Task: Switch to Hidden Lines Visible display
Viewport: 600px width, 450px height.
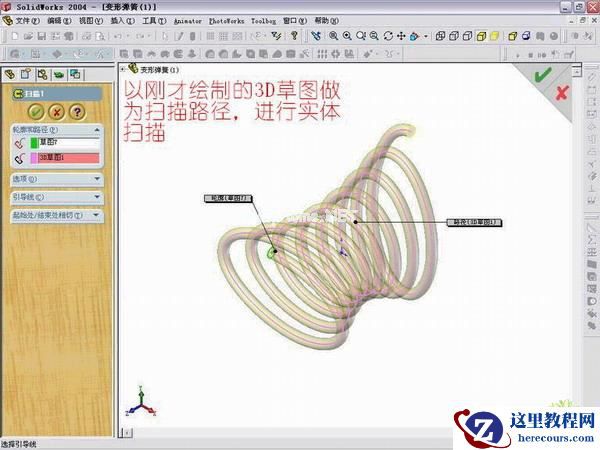Action: pos(454,36)
